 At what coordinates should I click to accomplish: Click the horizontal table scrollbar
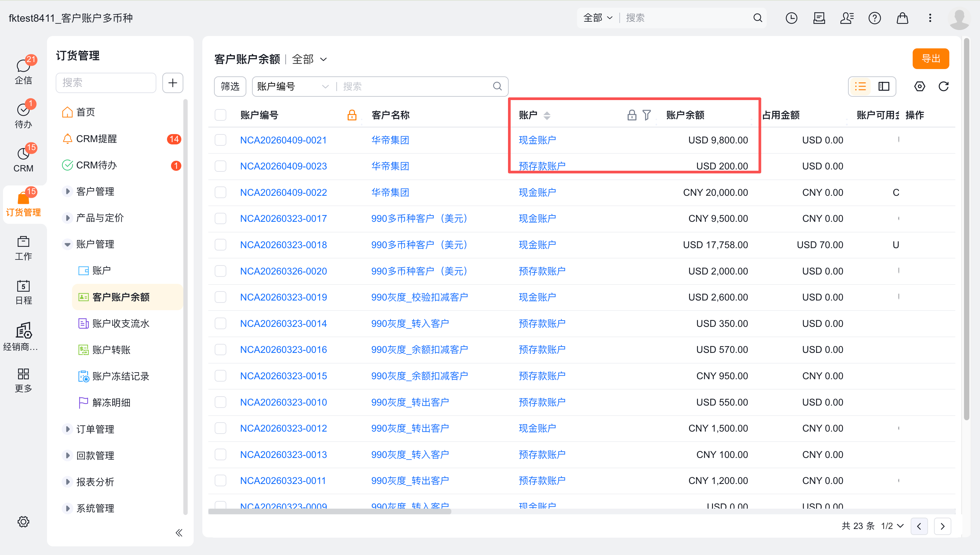(x=329, y=512)
